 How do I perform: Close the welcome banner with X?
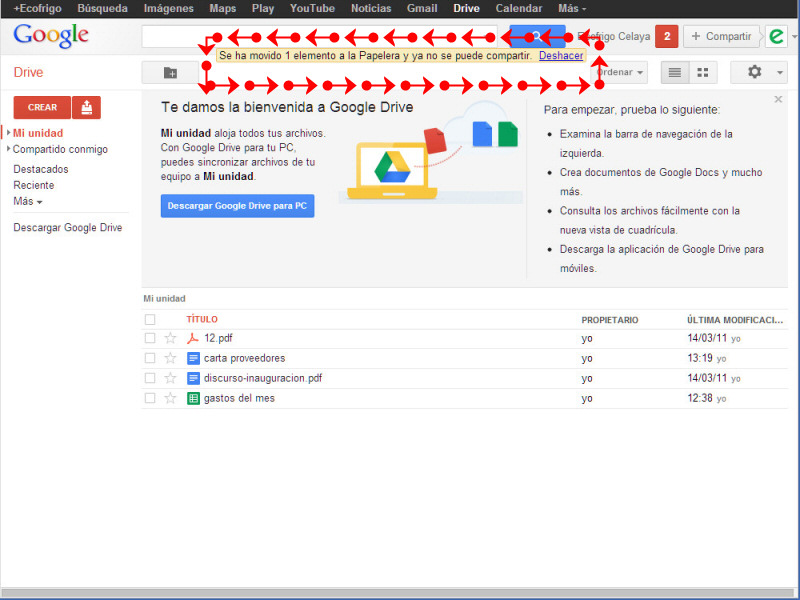pyautogui.click(x=778, y=99)
